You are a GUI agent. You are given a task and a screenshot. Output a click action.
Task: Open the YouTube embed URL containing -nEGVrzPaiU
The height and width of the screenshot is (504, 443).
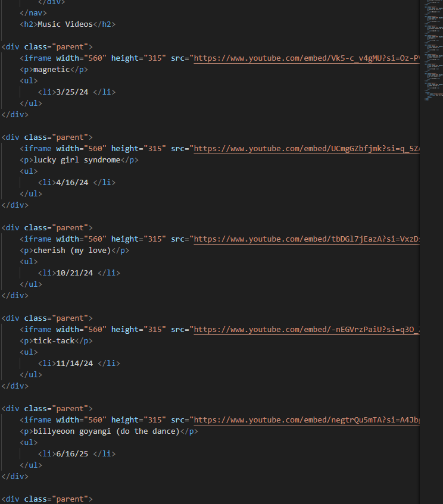(x=307, y=330)
